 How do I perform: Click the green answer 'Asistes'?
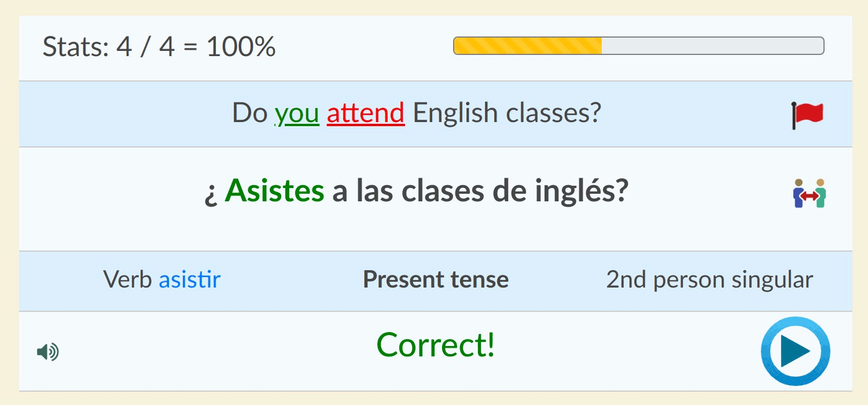coord(276,191)
